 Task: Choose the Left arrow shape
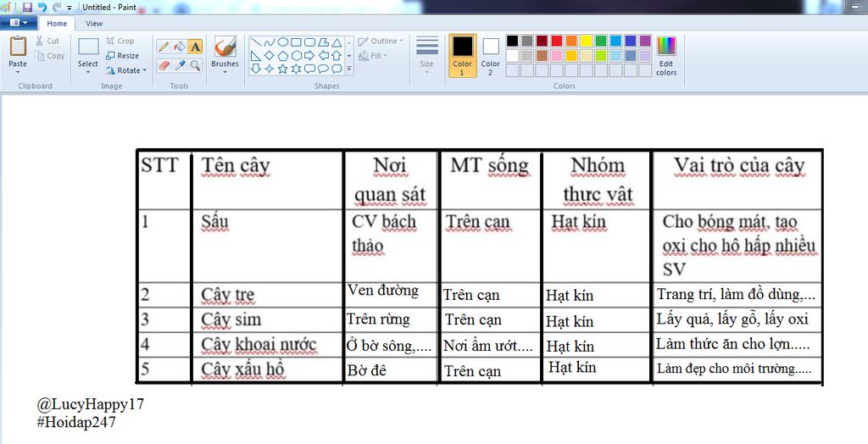[x=323, y=55]
